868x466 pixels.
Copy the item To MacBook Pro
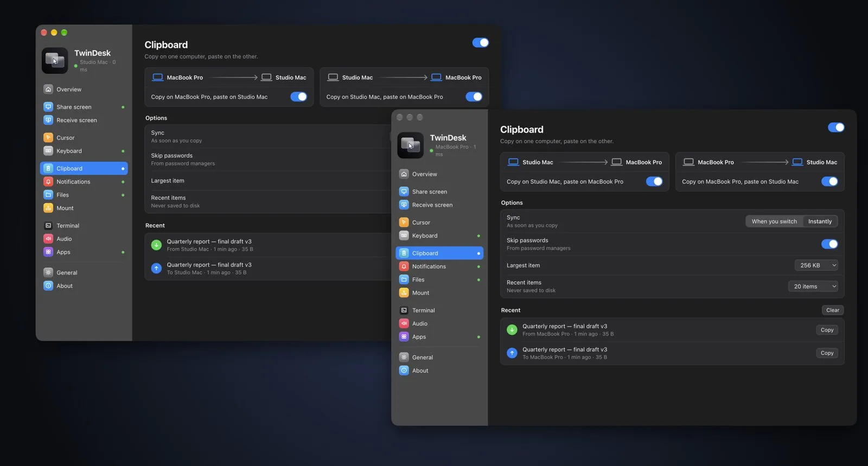tap(827, 353)
